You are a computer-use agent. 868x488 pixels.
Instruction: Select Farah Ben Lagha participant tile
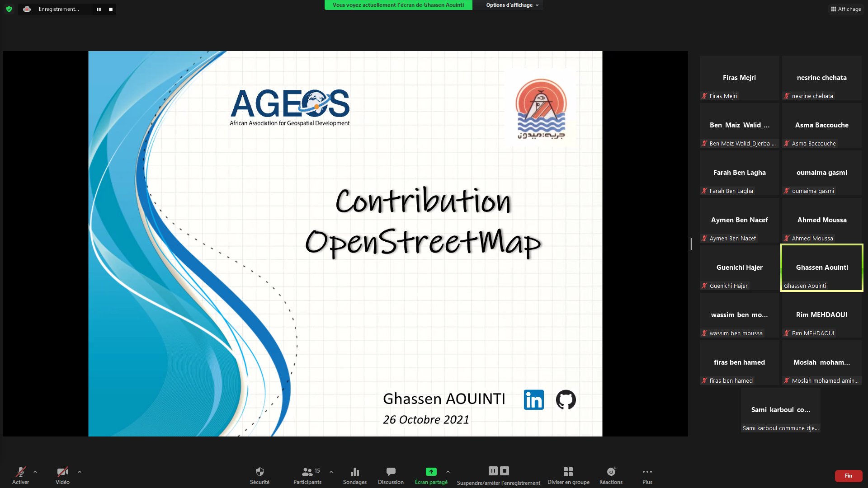740,173
